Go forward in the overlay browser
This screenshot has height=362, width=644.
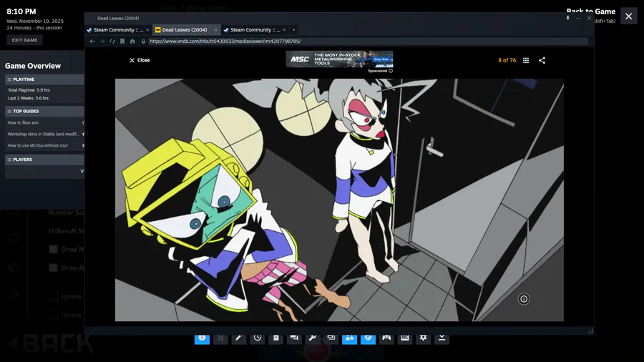point(102,41)
